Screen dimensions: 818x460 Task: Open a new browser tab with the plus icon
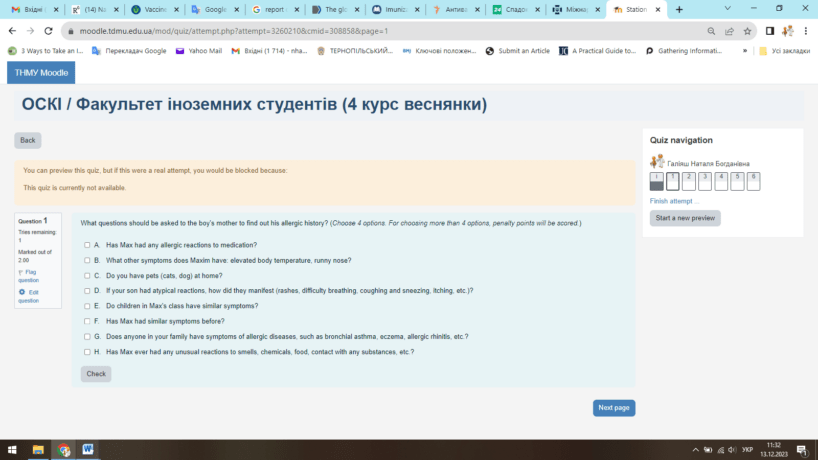[x=679, y=9]
